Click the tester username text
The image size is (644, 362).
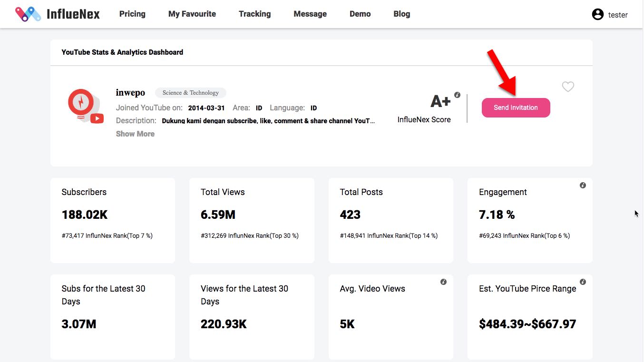pyautogui.click(x=618, y=15)
